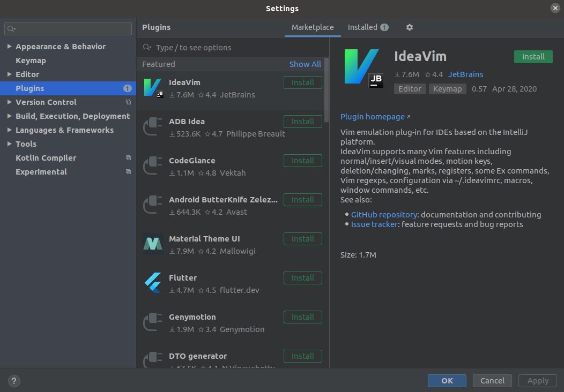This screenshot has width=564, height=392.
Task: Click the Flutter plugin title
Action: click(183, 278)
